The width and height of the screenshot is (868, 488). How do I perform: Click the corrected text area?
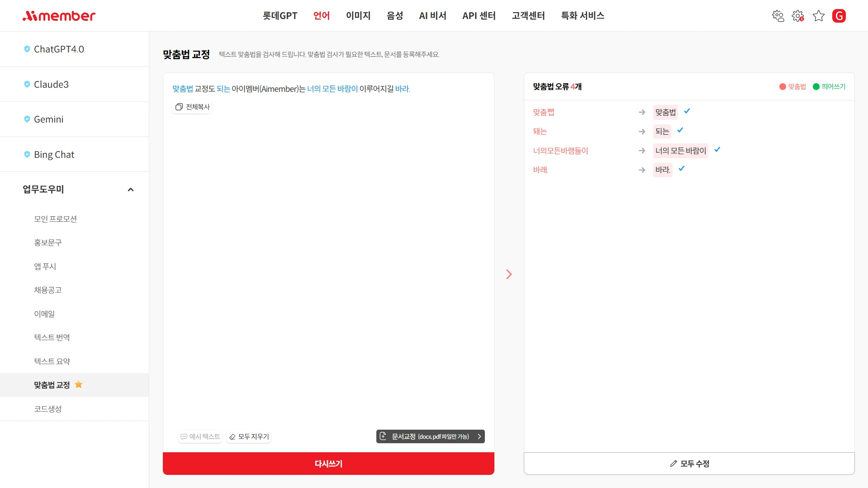click(x=328, y=262)
